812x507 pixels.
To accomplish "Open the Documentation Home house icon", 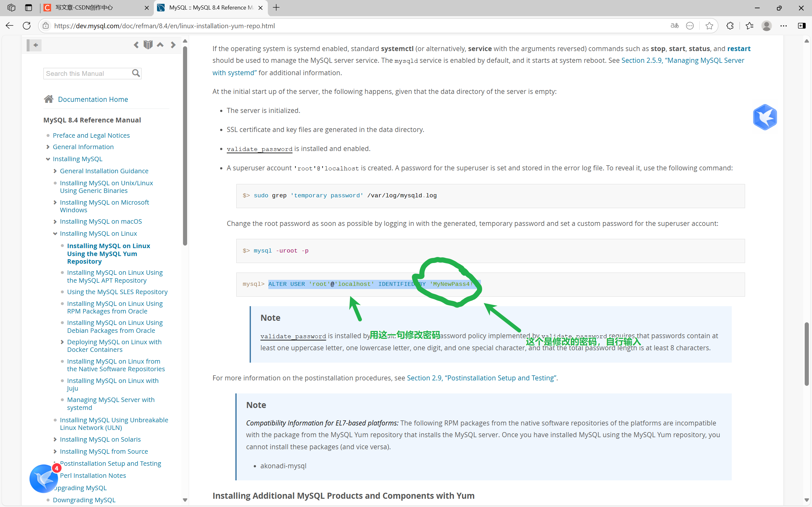I will [48, 99].
